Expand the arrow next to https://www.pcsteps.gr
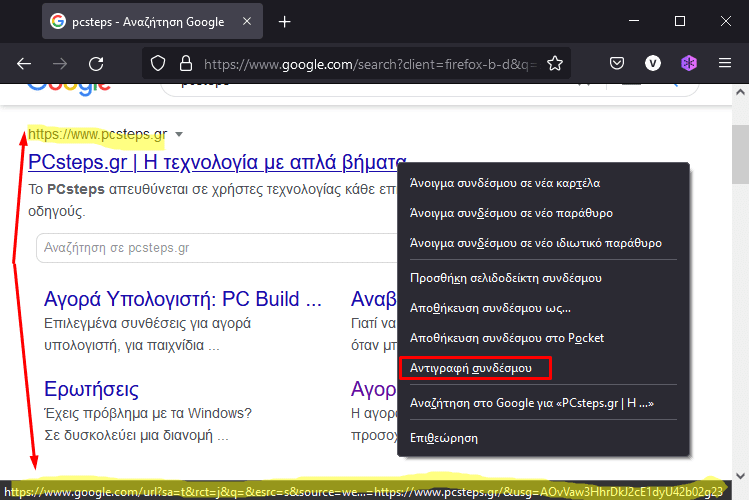Image resolution: width=749 pixels, height=500 pixels. click(179, 134)
